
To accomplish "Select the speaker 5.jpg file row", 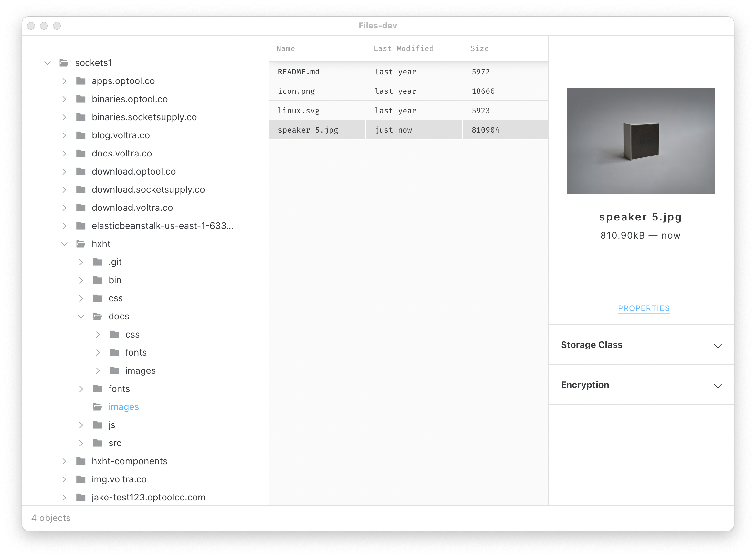I will [x=409, y=130].
